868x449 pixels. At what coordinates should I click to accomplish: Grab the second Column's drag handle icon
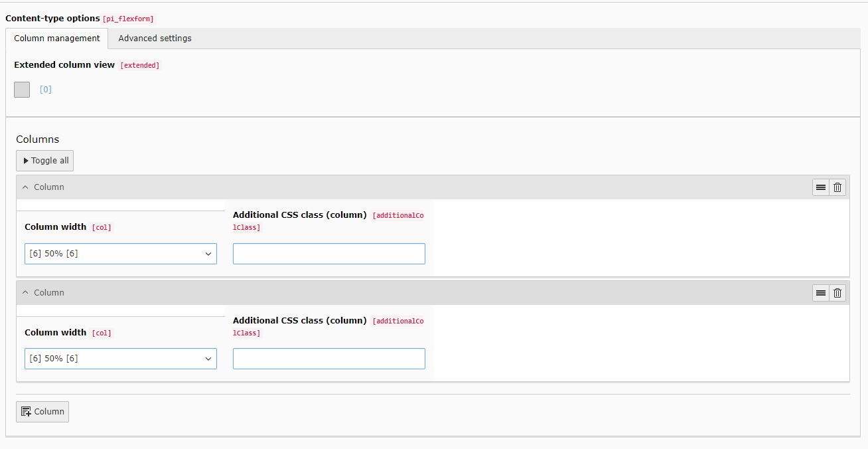tap(821, 293)
